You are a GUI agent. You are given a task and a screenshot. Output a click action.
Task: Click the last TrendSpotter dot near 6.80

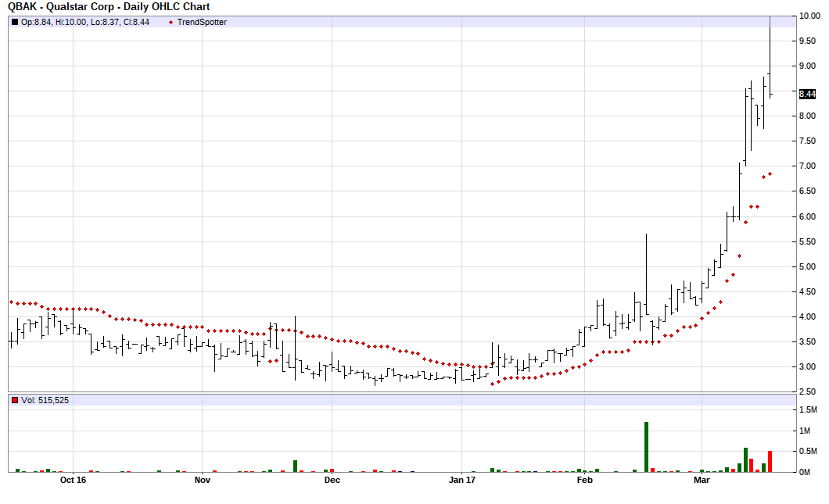[x=770, y=173]
